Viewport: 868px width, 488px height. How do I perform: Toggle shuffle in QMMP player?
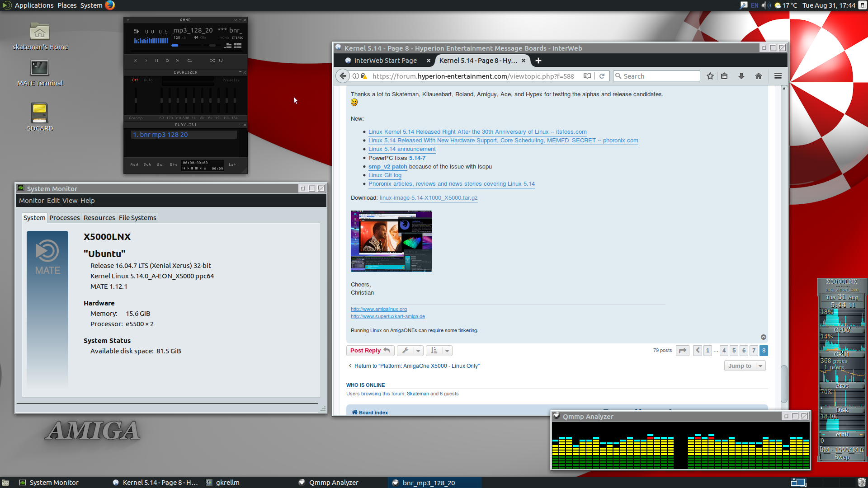point(212,61)
